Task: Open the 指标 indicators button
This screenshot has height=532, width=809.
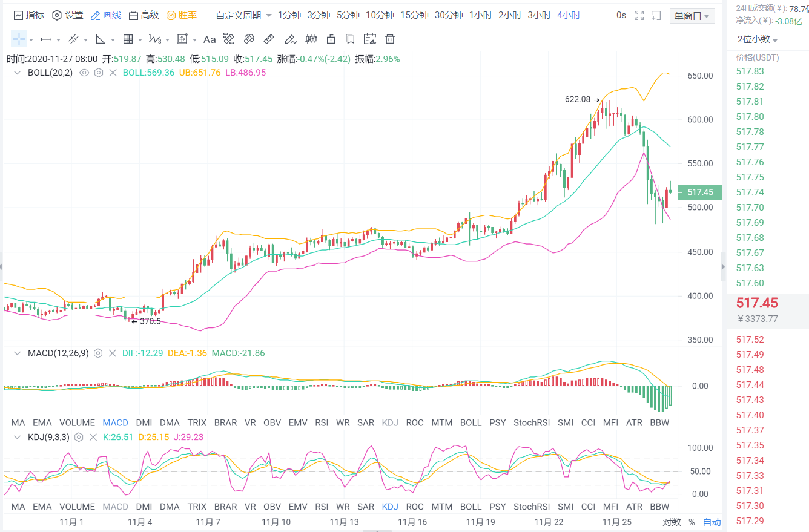Action: click(x=29, y=15)
